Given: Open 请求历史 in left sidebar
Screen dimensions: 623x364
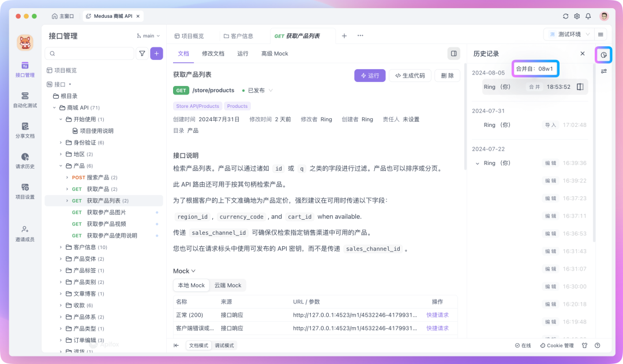Looking at the screenshot, I should (25, 161).
